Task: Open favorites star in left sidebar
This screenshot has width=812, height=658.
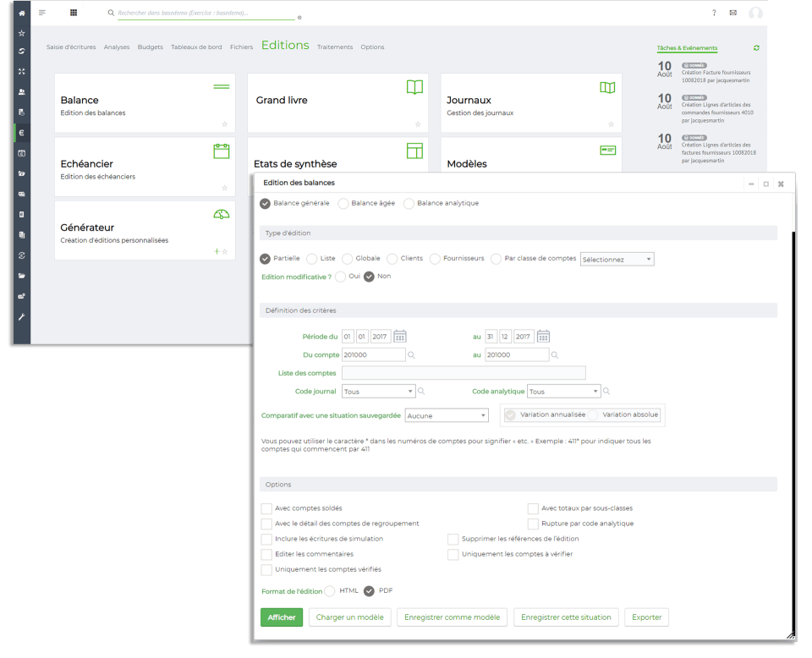Action: 22,33
